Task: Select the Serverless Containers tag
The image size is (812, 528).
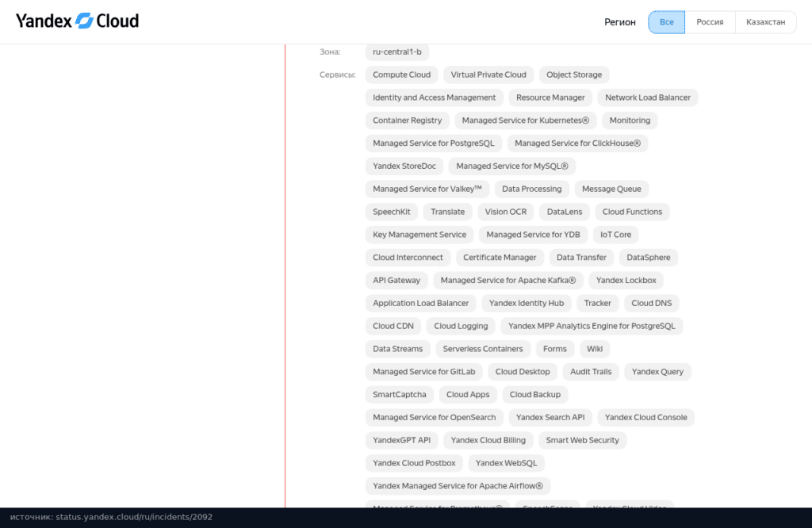Action: [483, 348]
